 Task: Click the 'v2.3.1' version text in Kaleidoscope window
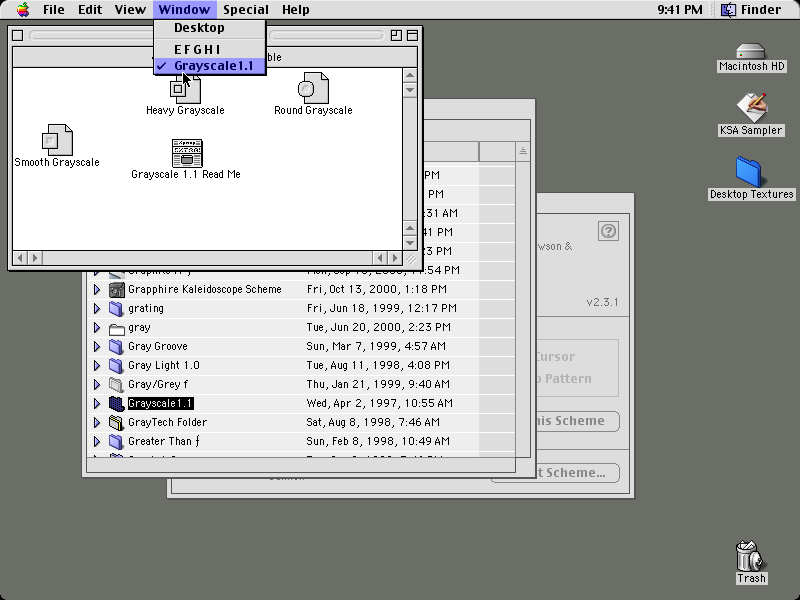[x=602, y=302]
